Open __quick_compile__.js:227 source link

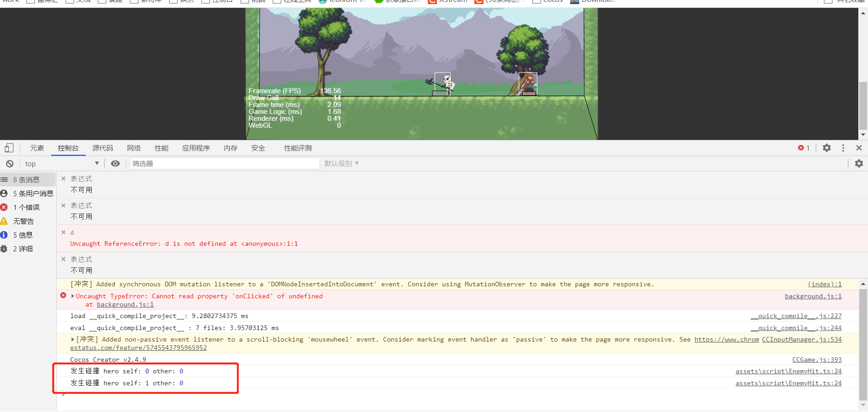[x=796, y=316]
